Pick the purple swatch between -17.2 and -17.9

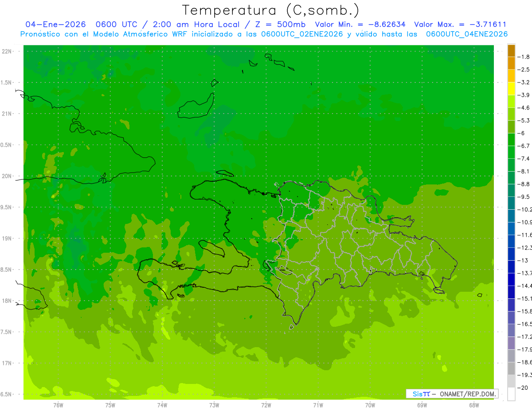point(511,343)
